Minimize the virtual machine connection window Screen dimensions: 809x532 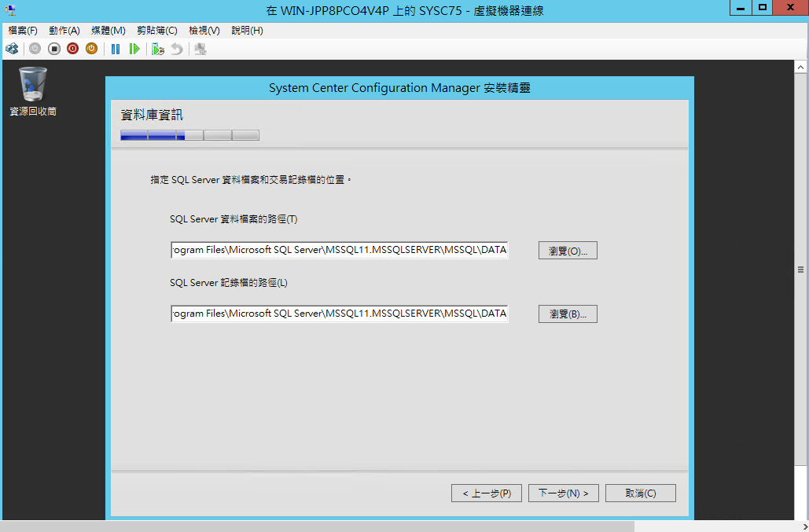click(x=741, y=8)
